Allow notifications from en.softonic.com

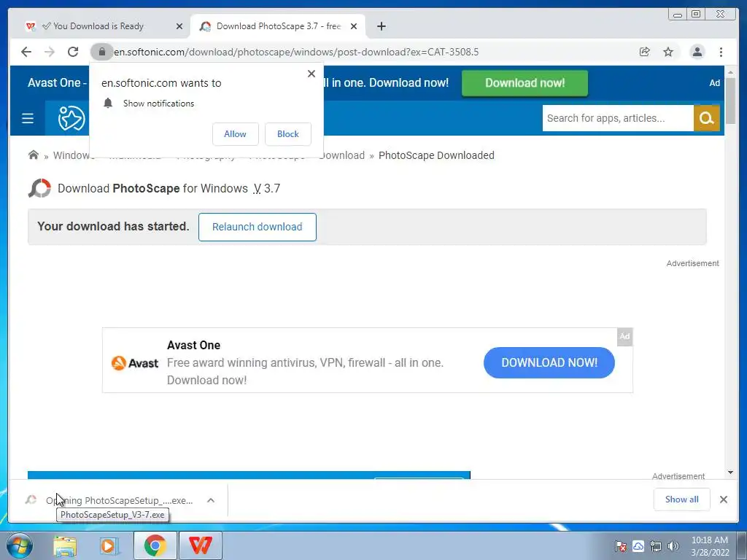pyautogui.click(x=236, y=134)
